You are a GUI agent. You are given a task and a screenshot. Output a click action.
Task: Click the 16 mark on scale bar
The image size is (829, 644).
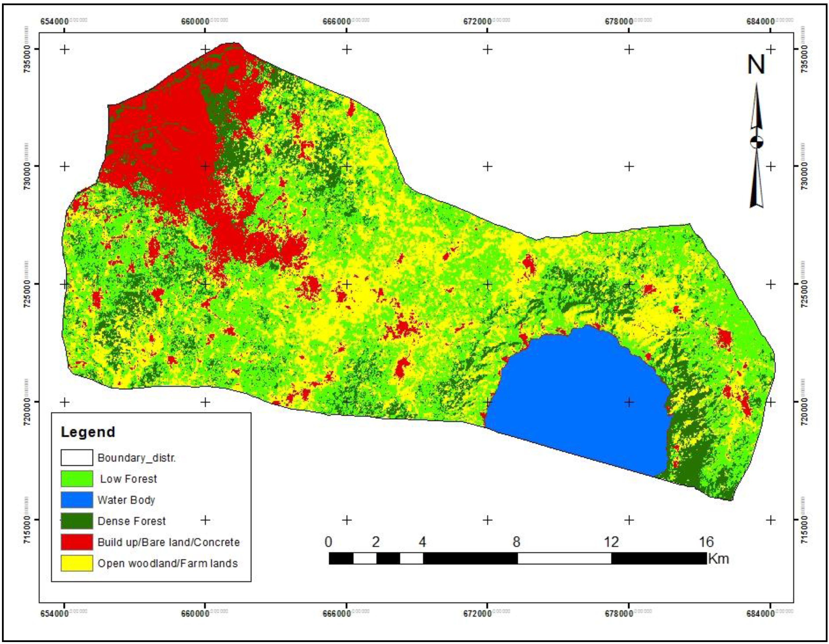pyautogui.click(x=706, y=542)
